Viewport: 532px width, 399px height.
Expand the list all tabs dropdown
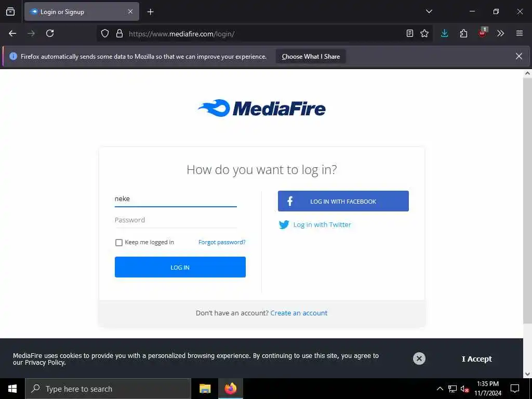(x=429, y=11)
